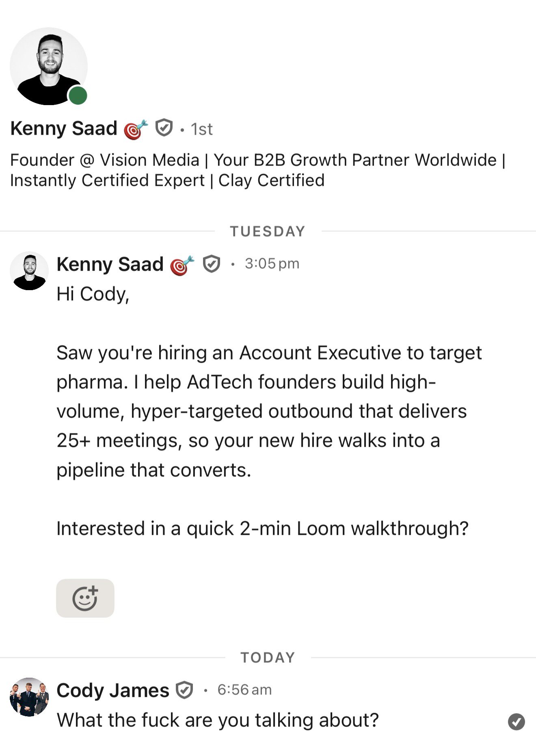This screenshot has width=536, height=756.
Task: Click the 1st degree connection label
Action: point(201,129)
